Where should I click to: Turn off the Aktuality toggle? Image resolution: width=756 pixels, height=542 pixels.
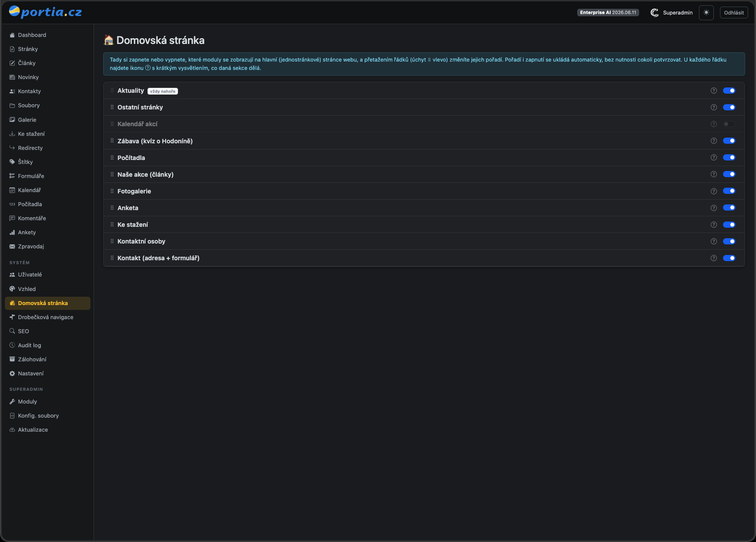tap(729, 91)
